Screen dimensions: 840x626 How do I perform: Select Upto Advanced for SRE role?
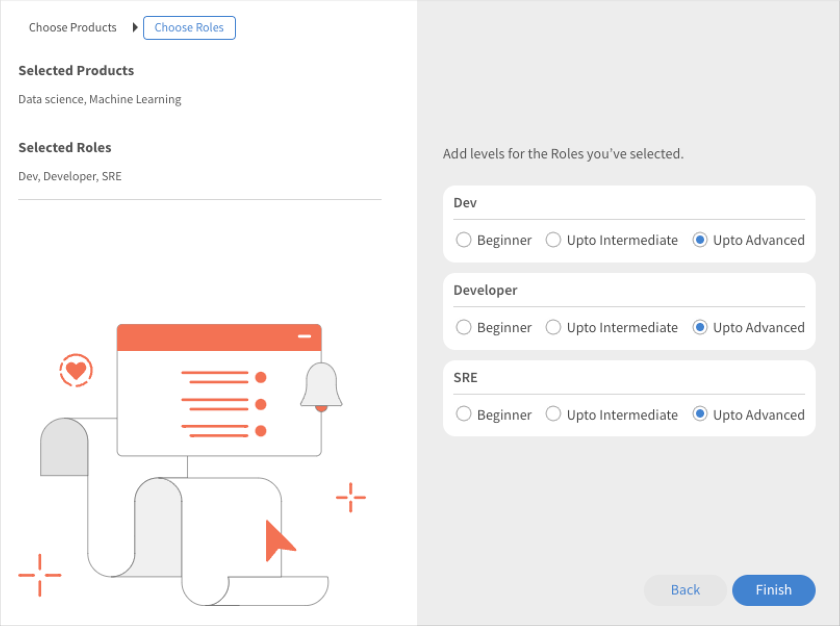pos(700,414)
